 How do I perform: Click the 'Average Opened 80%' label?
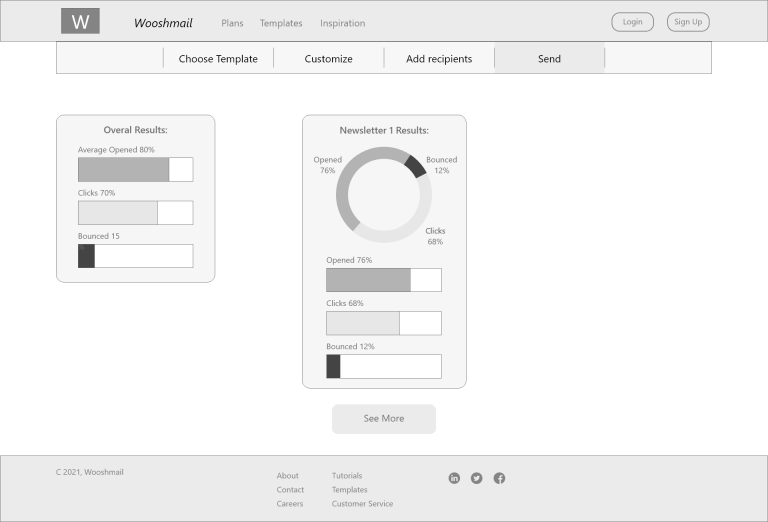116,150
